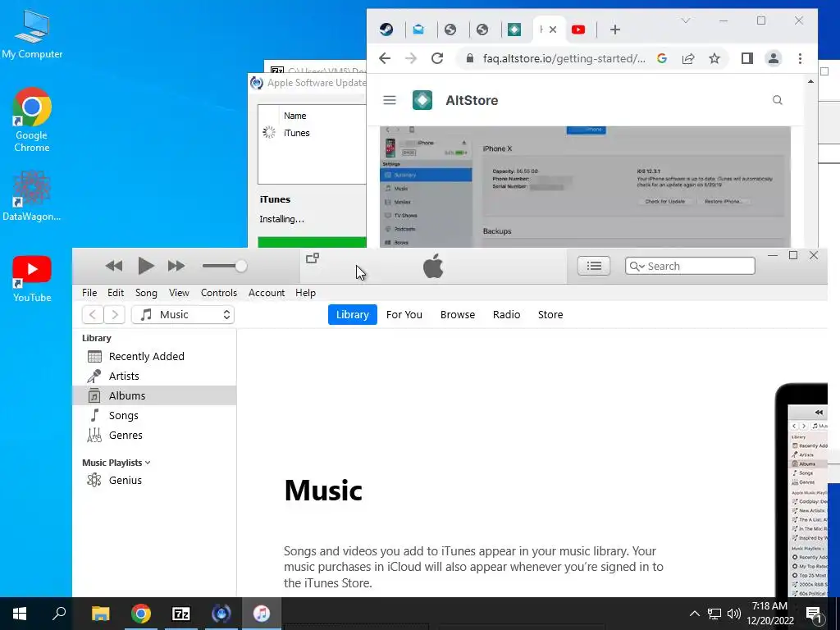Click the Steam tab in Chrome
840x630 pixels.
pos(386,30)
